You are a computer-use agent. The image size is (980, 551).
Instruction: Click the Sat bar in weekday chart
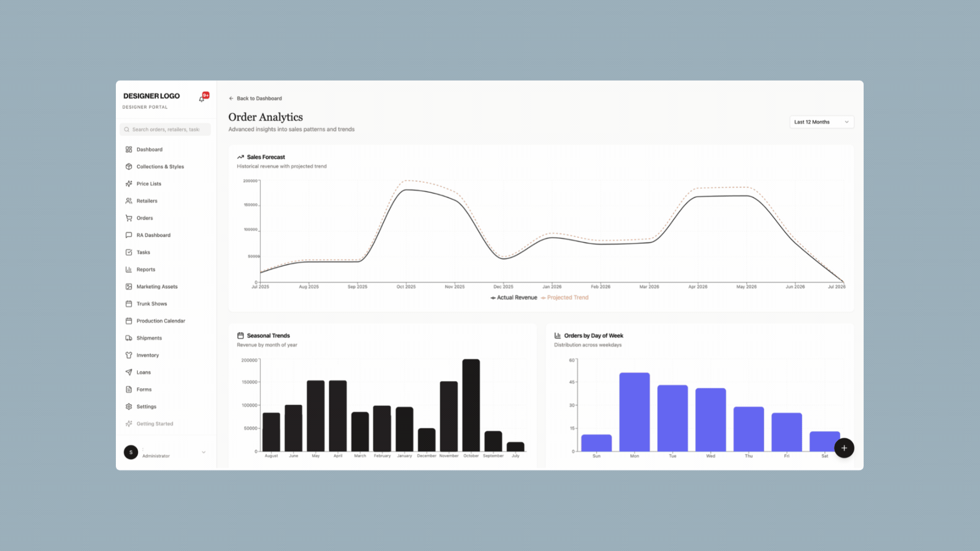tap(825, 441)
